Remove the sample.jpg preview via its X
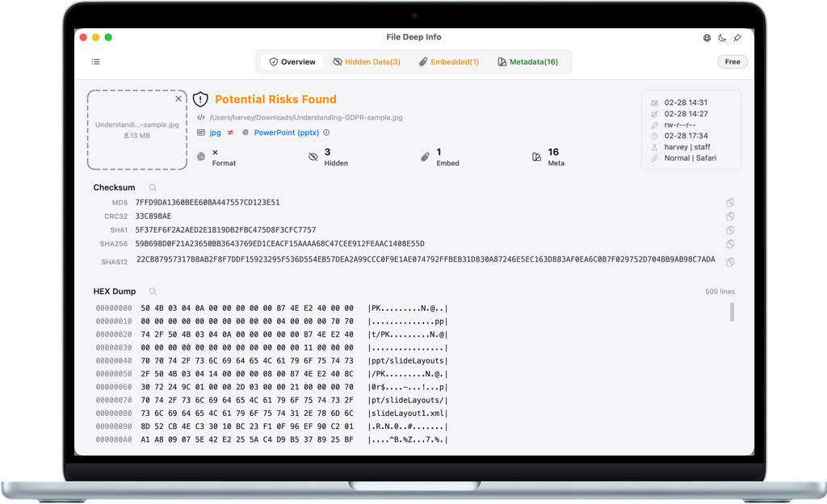This screenshot has width=827, height=504. pyautogui.click(x=178, y=98)
